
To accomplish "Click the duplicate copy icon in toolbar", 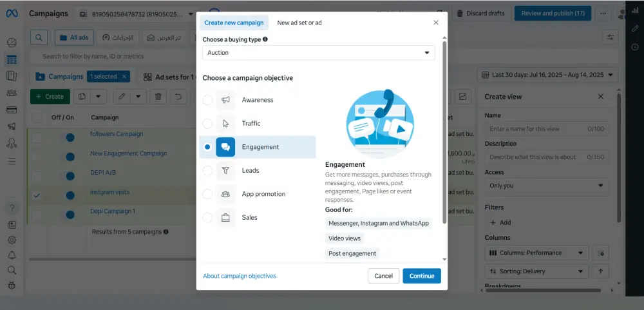I will click(x=82, y=97).
